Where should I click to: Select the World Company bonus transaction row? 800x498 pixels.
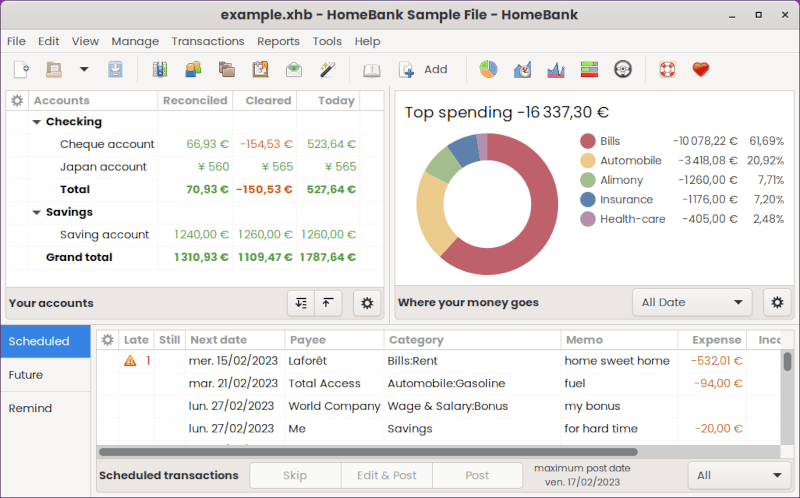pyautogui.click(x=439, y=406)
